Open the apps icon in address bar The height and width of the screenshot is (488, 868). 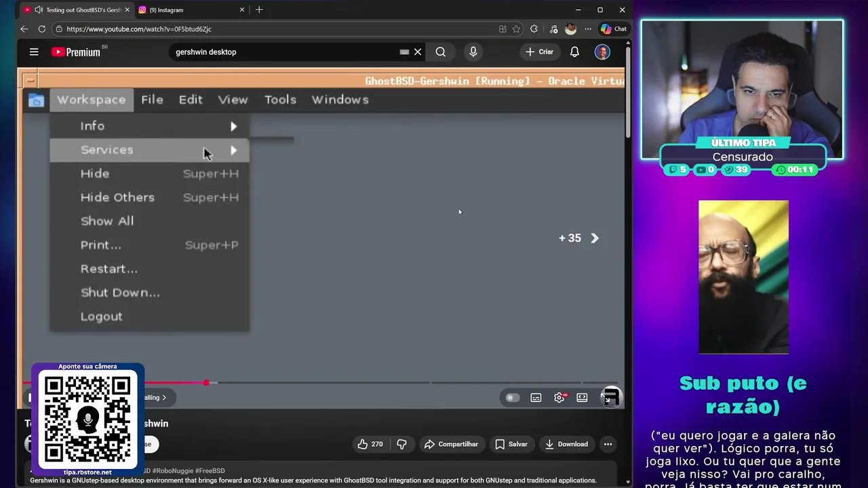click(502, 29)
